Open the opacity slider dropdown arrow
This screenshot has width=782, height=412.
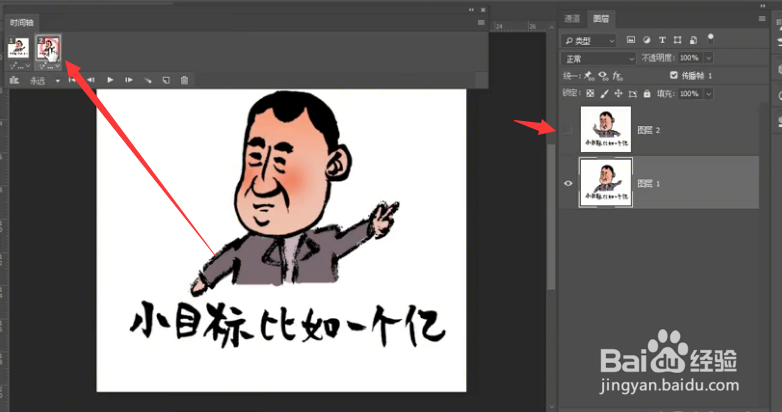[x=708, y=58]
